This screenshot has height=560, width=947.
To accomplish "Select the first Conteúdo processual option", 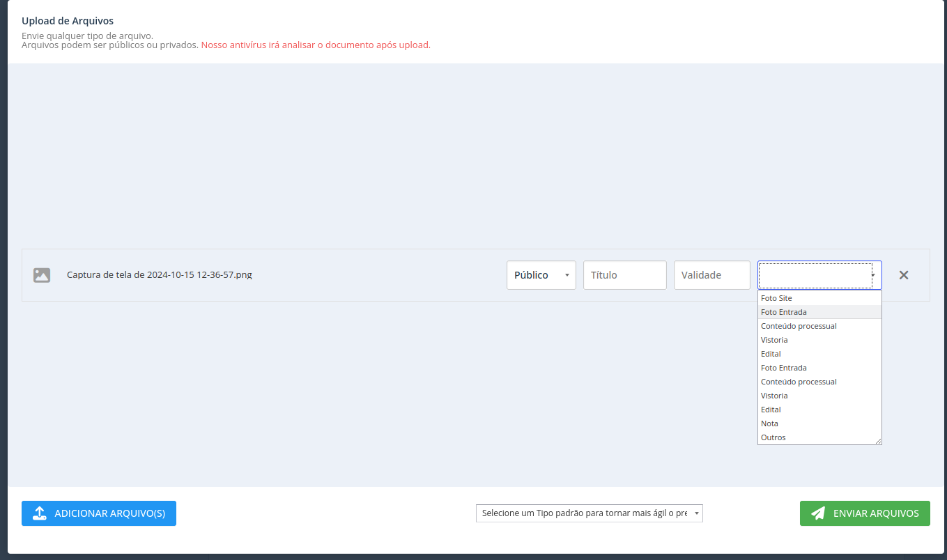I will tap(799, 326).
